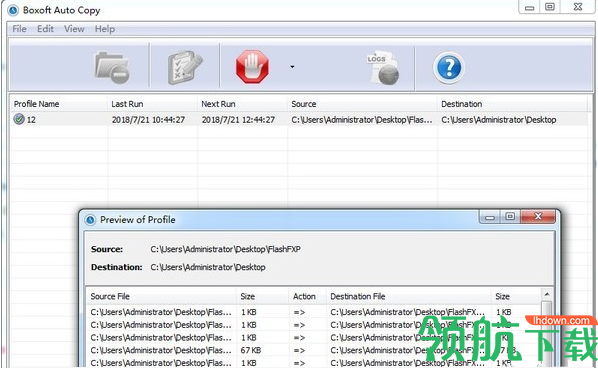Image resolution: width=598 pixels, height=368 pixels.
Task: Open the Help menu
Action: 105,29
